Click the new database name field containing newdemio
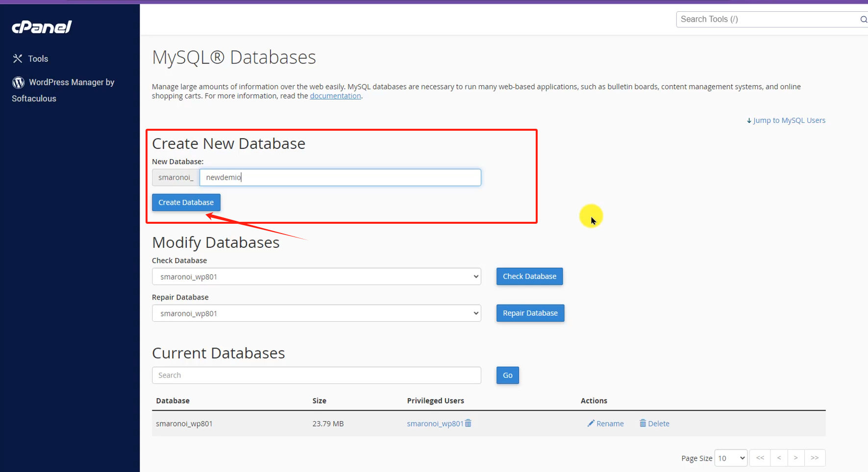This screenshot has height=472, width=868. [340, 177]
